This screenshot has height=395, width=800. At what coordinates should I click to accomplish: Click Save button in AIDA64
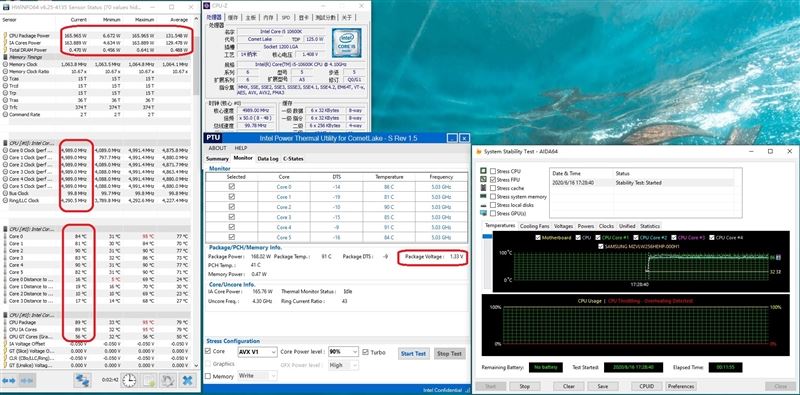click(x=603, y=386)
